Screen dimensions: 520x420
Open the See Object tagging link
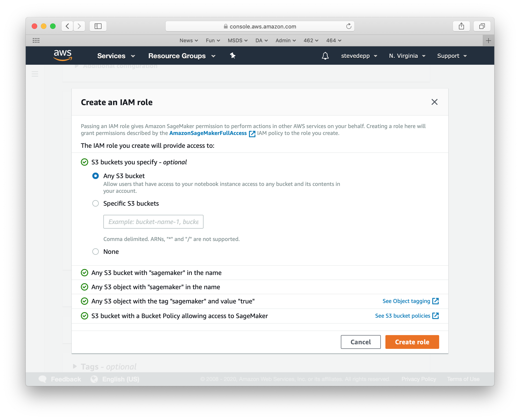[406, 301]
